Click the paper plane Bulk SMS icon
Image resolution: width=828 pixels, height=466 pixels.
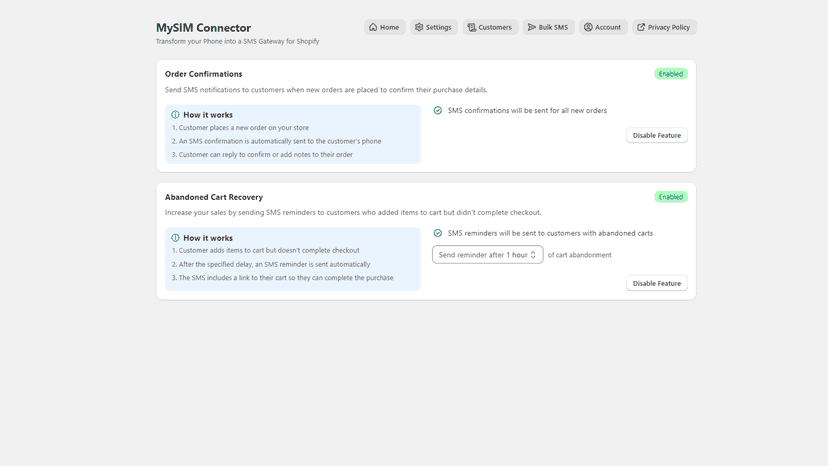532,27
